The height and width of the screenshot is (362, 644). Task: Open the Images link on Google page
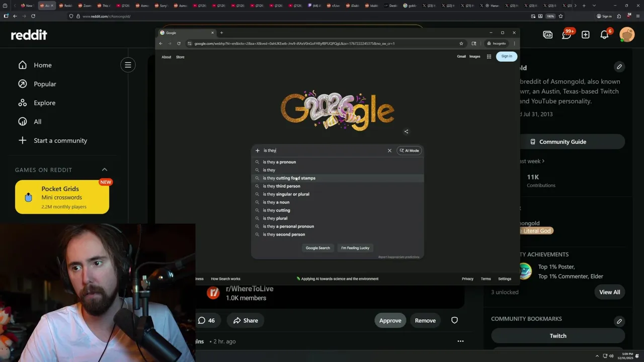tap(475, 56)
